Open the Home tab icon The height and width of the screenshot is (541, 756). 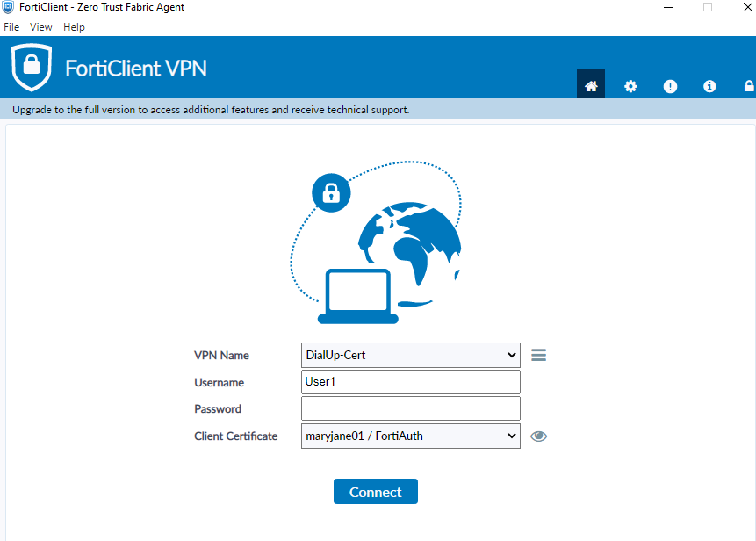tap(591, 84)
